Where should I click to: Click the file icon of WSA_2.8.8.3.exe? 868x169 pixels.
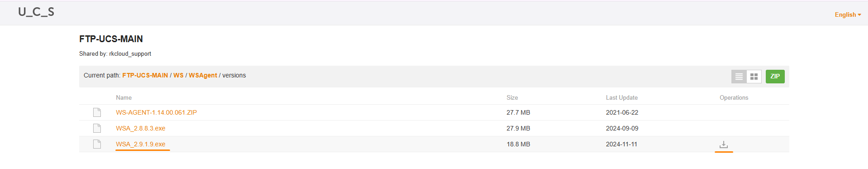pyautogui.click(x=97, y=128)
